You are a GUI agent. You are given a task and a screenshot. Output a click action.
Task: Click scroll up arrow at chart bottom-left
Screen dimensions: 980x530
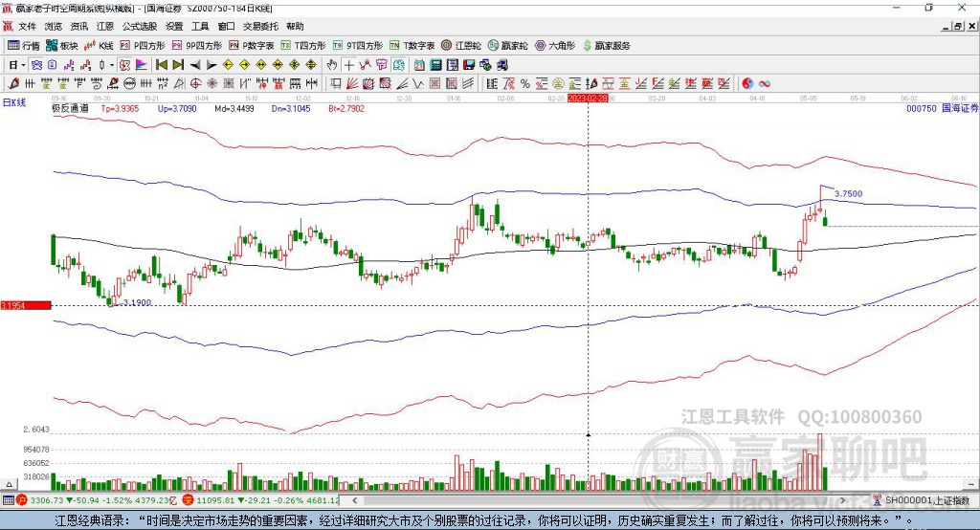point(9,484)
